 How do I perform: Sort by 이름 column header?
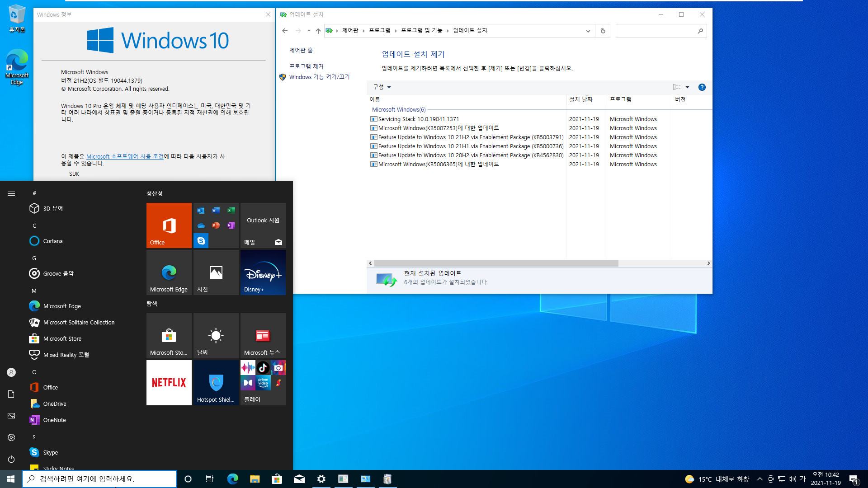tap(467, 99)
